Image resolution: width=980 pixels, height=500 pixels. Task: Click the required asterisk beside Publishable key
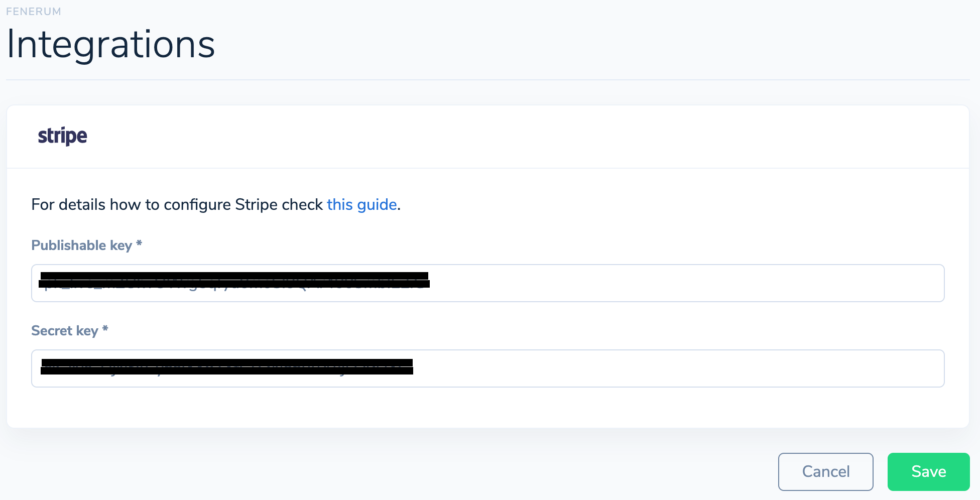click(x=139, y=243)
